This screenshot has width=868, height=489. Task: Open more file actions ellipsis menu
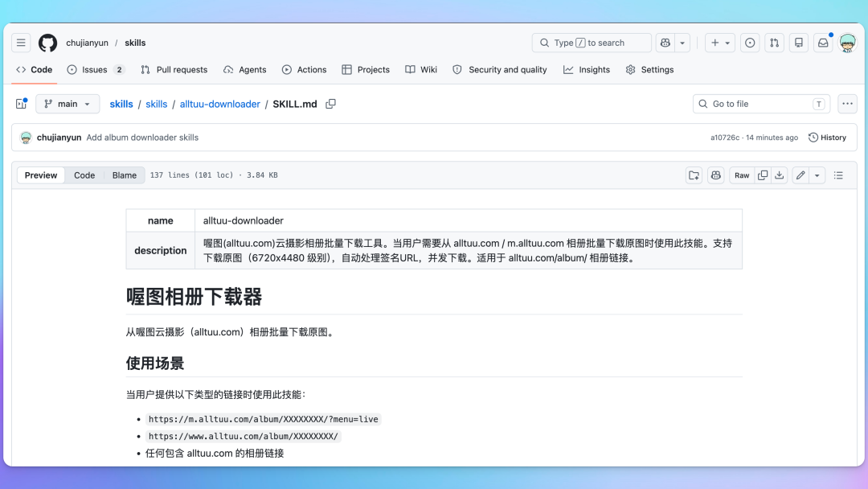[847, 104]
